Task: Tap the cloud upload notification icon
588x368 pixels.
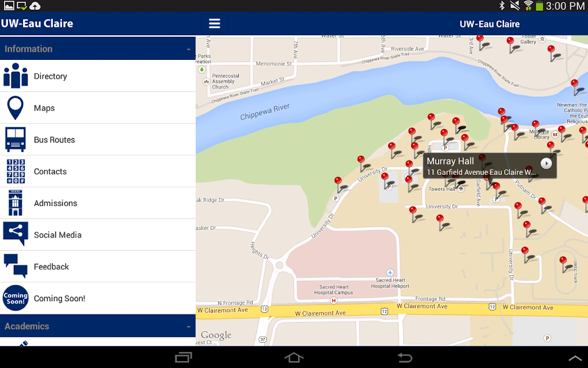Action: pyautogui.click(x=35, y=6)
